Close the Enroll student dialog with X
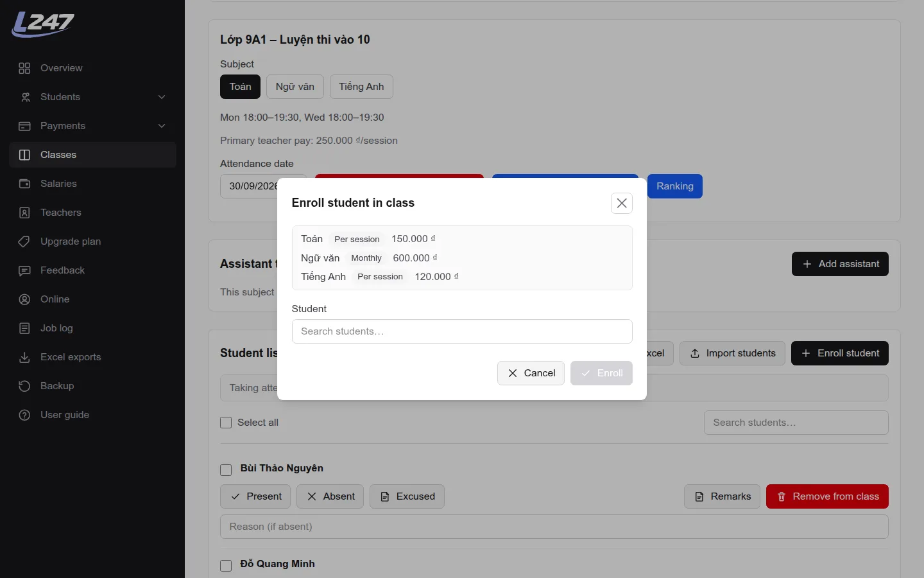 point(622,203)
